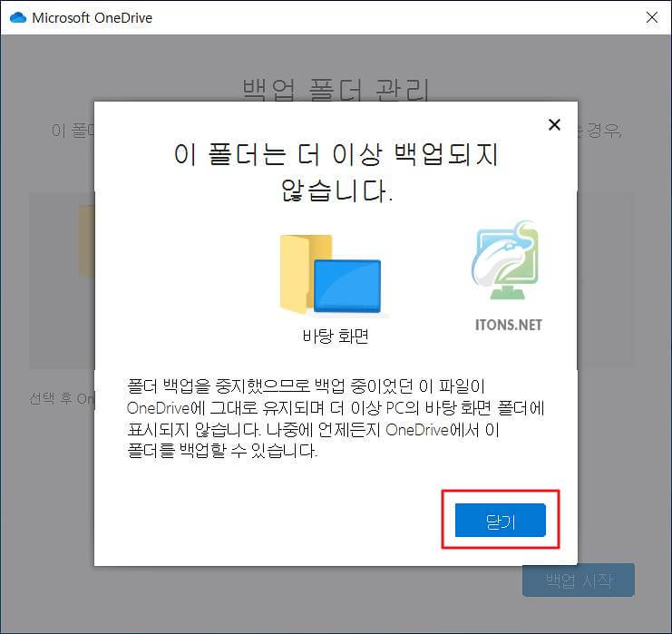
Task: Click the Microsoft OneDrive title text
Action: [93, 18]
